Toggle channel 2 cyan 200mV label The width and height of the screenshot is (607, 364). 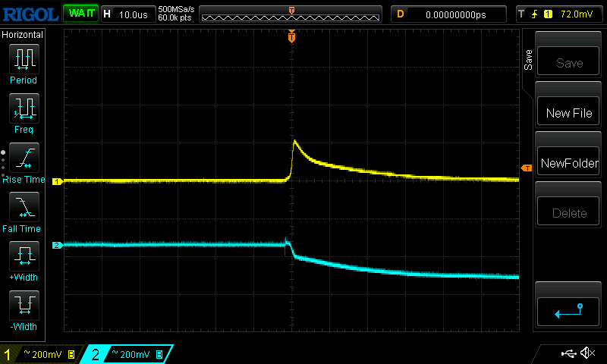point(127,354)
